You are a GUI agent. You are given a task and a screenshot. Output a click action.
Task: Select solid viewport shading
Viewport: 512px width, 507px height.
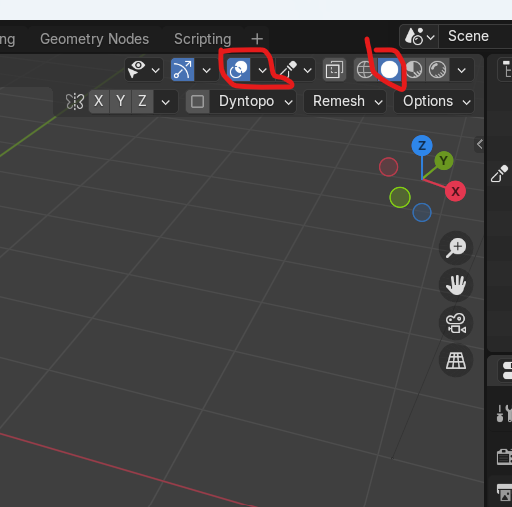(x=389, y=70)
